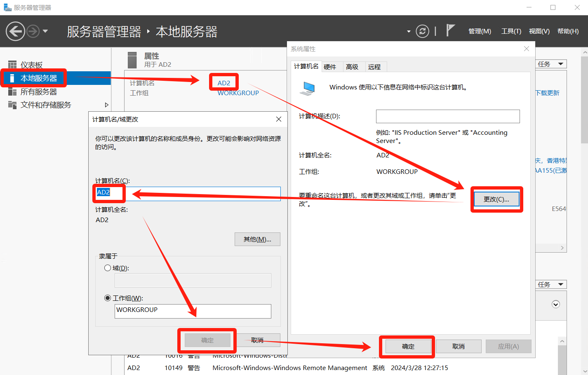The width and height of the screenshot is (588, 375).
Task: Switch to the Hardware (硬件) tab
Action: click(x=330, y=67)
